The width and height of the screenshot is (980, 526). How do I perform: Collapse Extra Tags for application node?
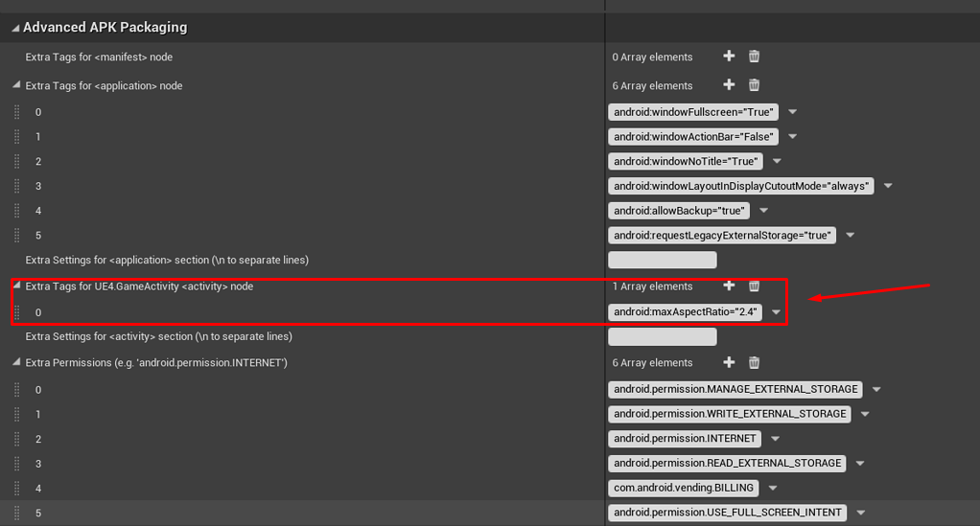[x=17, y=85]
